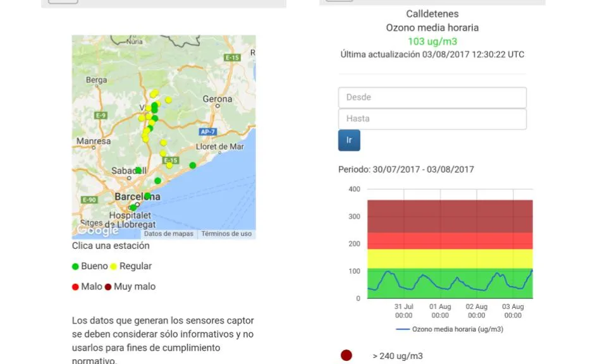Click the 400 value on chart y-axis
This screenshot has width=607, height=364.
click(354, 189)
